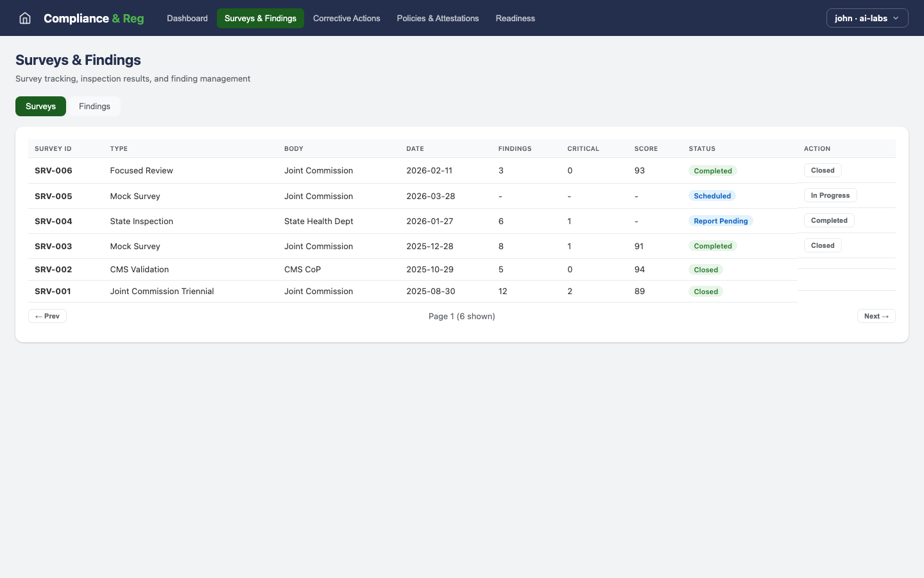Click the Compliance & Reg logo title
The height and width of the screenshot is (578, 924).
point(94,18)
